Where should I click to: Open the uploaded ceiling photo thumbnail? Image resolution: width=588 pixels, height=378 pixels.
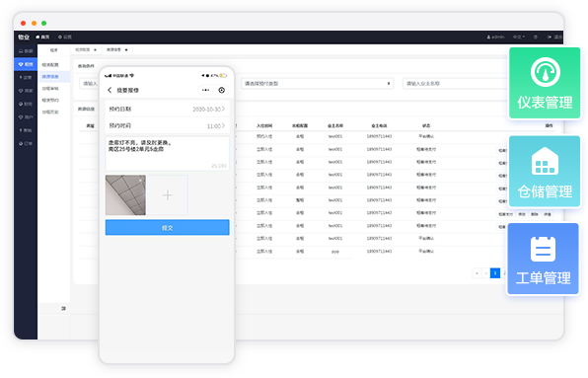click(125, 195)
